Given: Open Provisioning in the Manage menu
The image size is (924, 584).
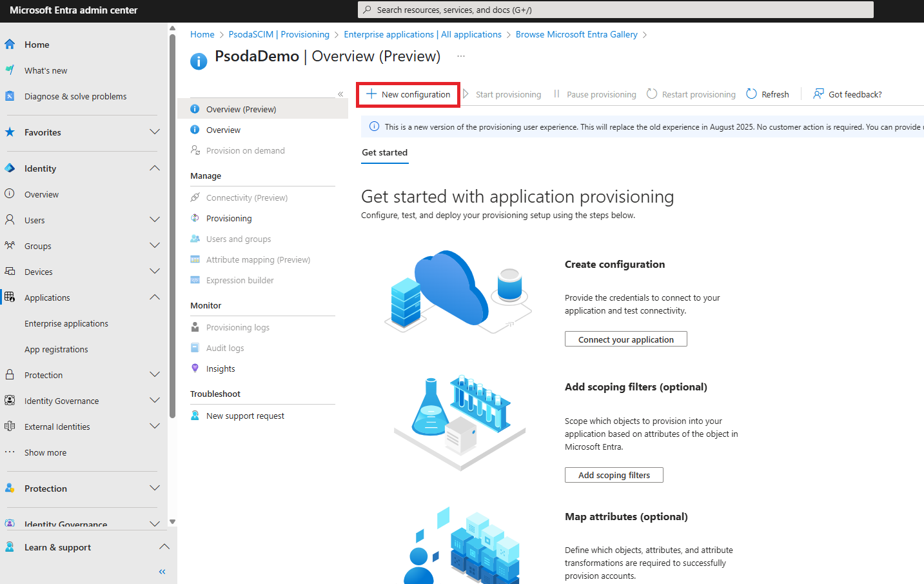Looking at the screenshot, I should (x=229, y=219).
